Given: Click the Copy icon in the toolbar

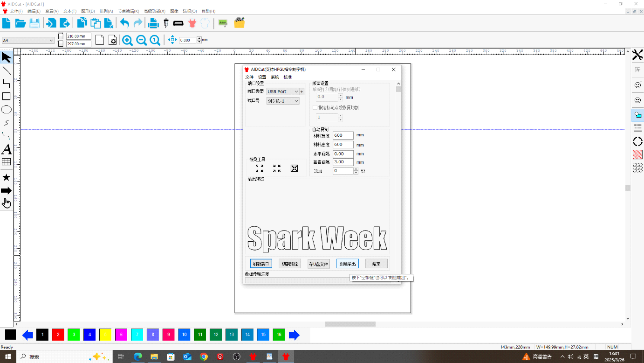Looking at the screenshot, I should pyautogui.click(x=82, y=23).
